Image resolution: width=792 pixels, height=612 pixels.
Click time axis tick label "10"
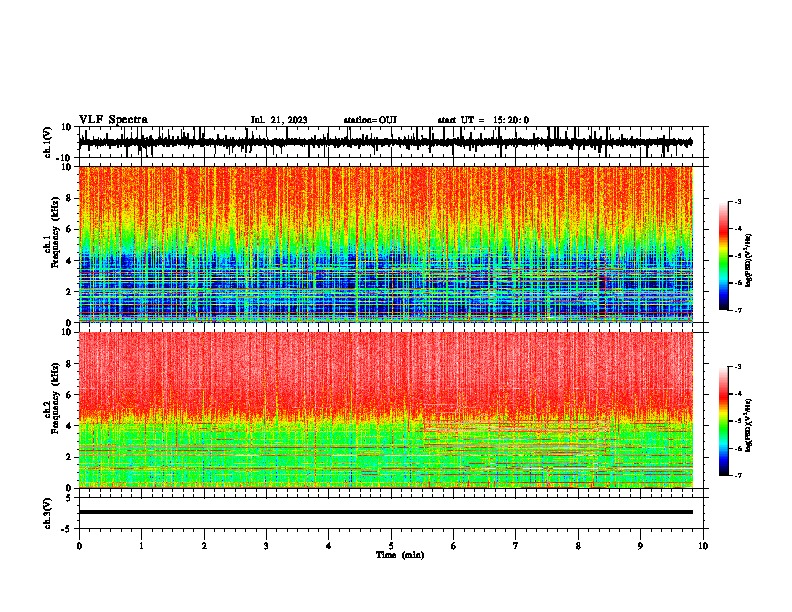click(x=703, y=546)
